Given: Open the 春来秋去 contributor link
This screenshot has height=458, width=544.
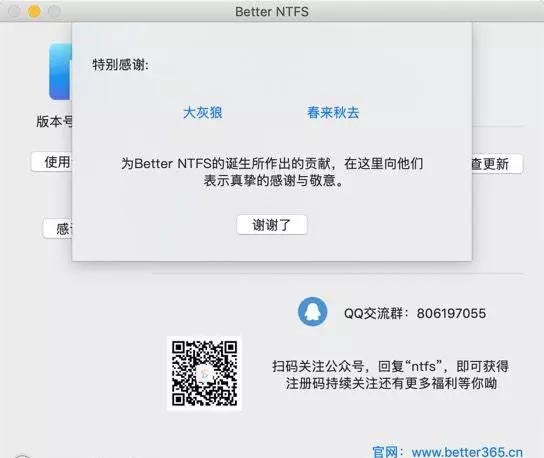Looking at the screenshot, I should [x=333, y=112].
